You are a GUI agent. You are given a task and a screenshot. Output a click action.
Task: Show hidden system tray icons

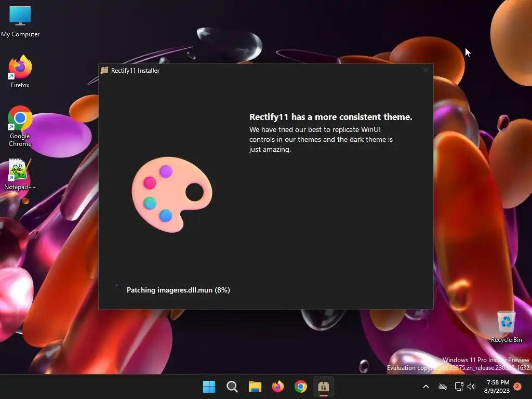click(x=426, y=387)
